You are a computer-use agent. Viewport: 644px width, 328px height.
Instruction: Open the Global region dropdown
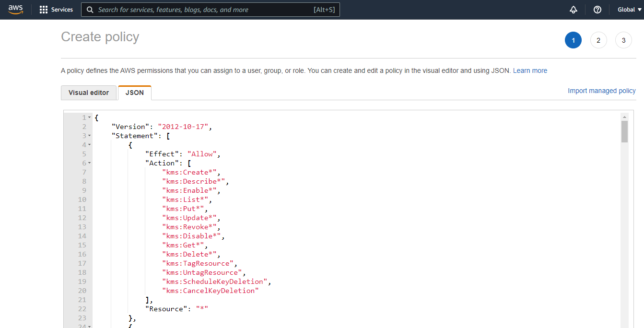(x=629, y=9)
